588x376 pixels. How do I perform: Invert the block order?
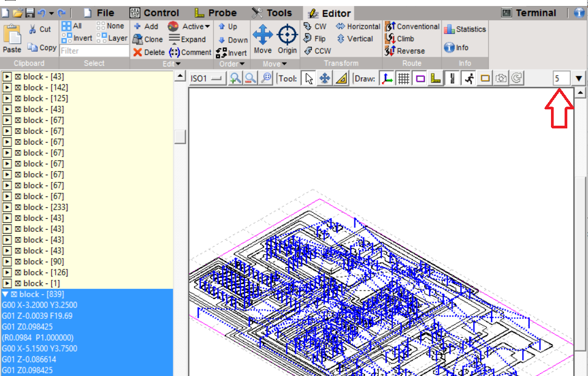[x=231, y=53]
